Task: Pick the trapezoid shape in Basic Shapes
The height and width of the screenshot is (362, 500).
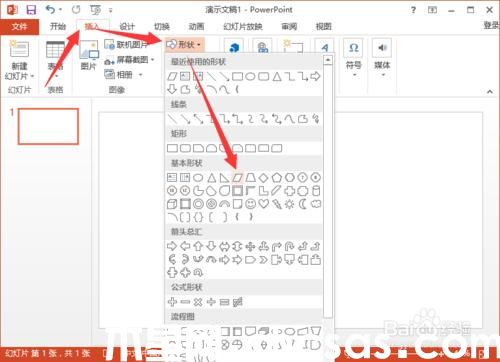Action: pos(250,177)
